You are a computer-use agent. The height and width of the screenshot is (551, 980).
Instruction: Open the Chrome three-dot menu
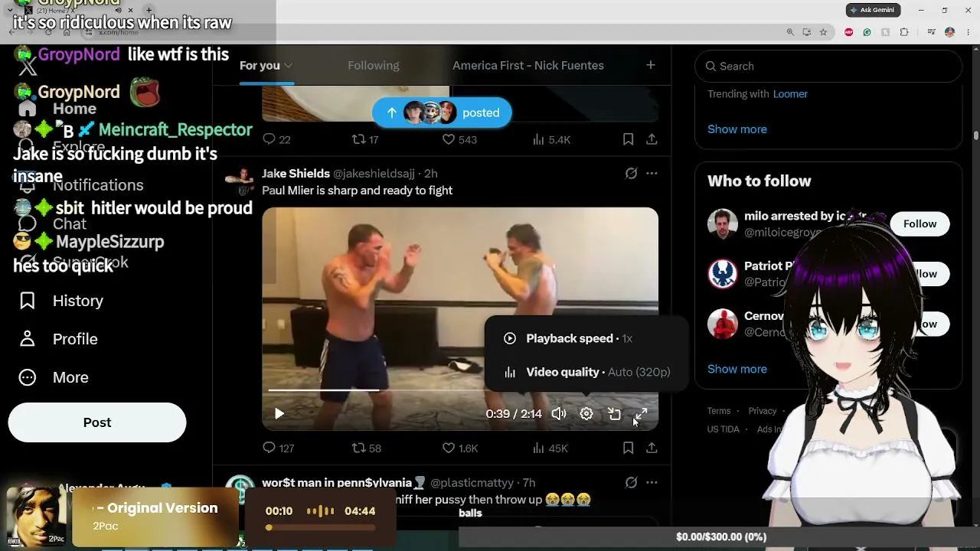(x=967, y=32)
